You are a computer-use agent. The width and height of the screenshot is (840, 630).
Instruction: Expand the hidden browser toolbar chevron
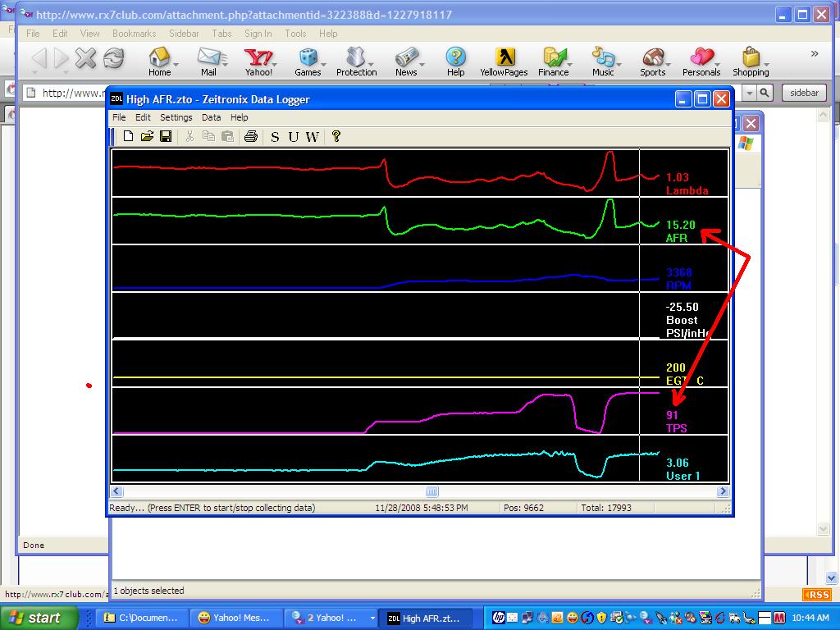coord(815,53)
